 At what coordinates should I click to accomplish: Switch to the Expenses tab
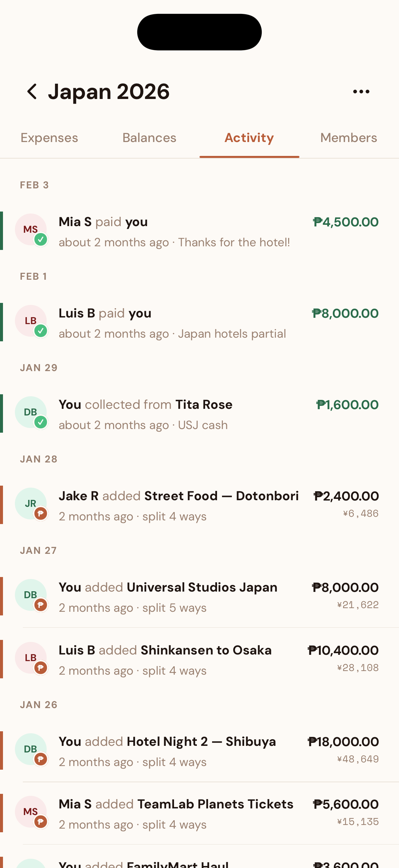tap(50, 138)
